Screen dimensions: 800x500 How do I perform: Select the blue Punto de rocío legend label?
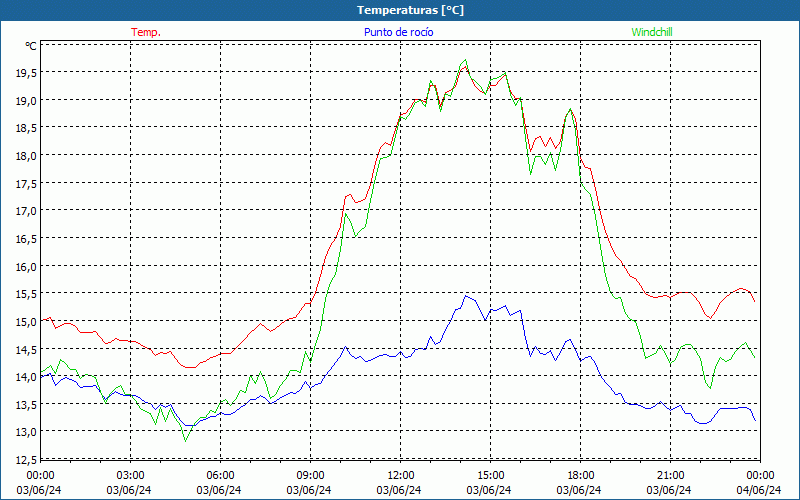398,32
